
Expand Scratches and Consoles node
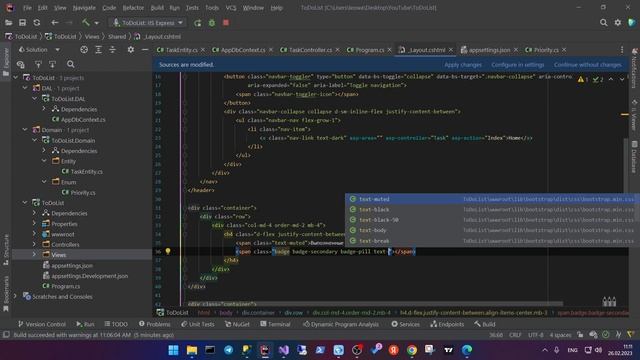click(x=16, y=297)
